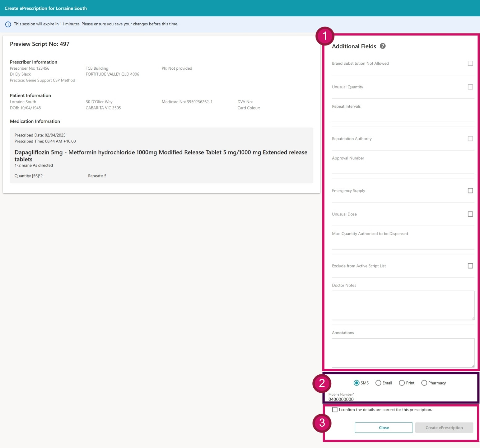Choose Email as delivery method
Image resolution: width=480 pixels, height=448 pixels.
(378, 383)
